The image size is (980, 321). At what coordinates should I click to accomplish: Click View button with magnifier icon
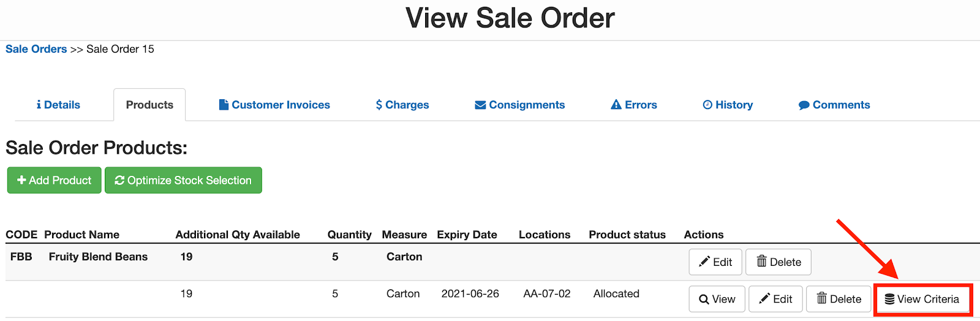[x=717, y=299]
